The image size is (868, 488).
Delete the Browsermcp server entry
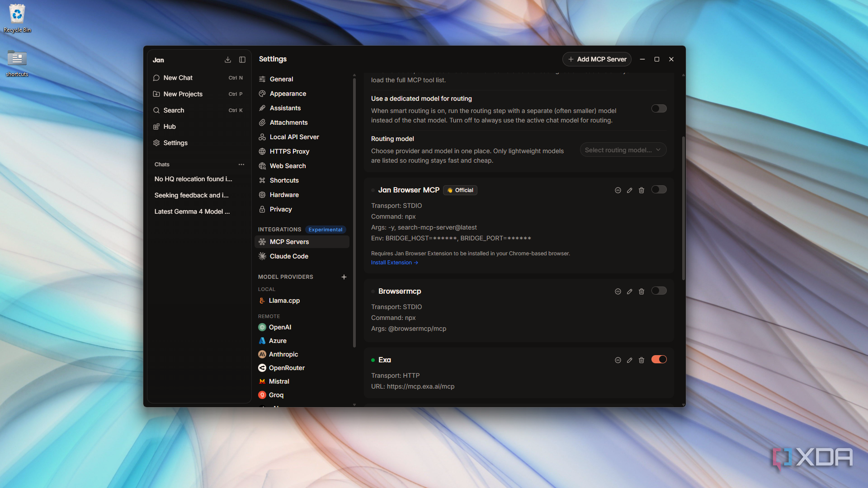642,291
